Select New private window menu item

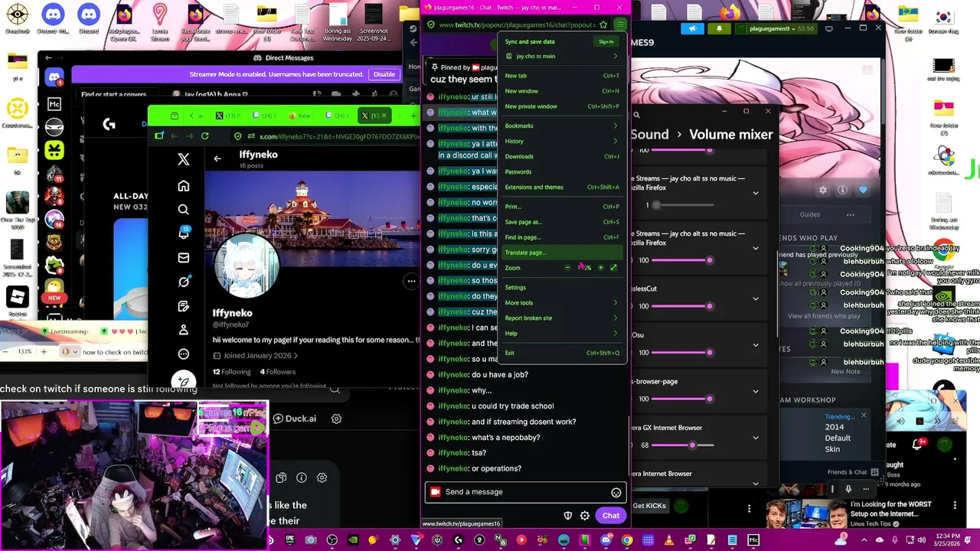(x=561, y=106)
